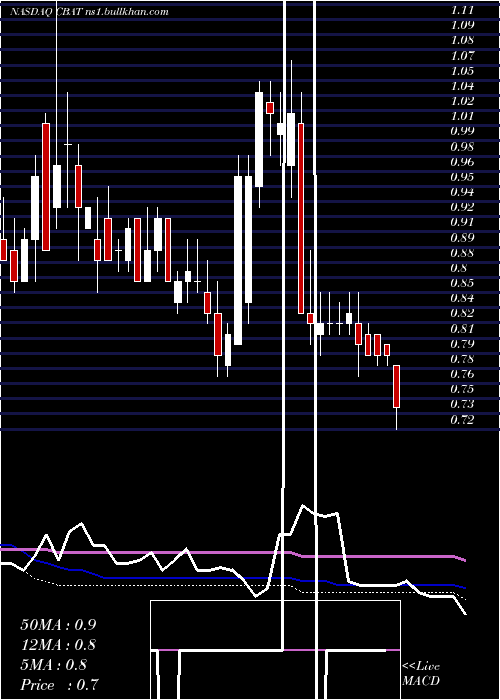Image resolution: width=500 pixels, height=700 pixels.
Task: Click the 0.95 price axis label
Action: click(462, 177)
